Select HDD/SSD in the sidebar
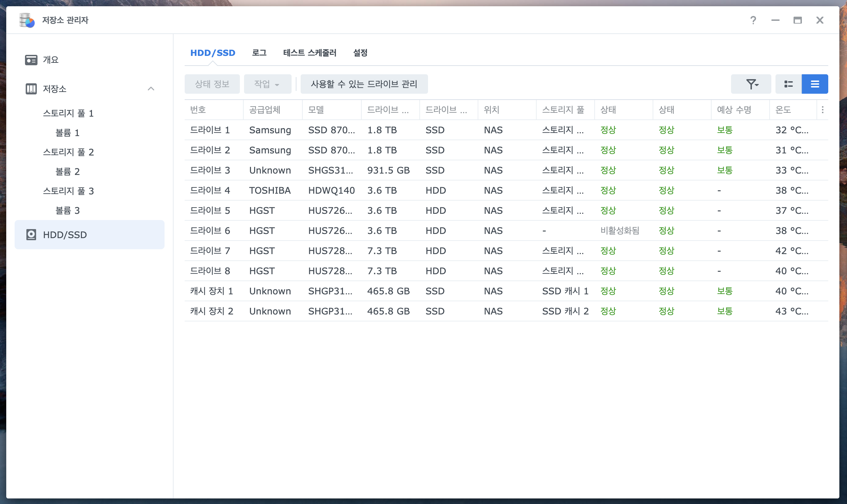This screenshot has width=847, height=504. point(65,235)
